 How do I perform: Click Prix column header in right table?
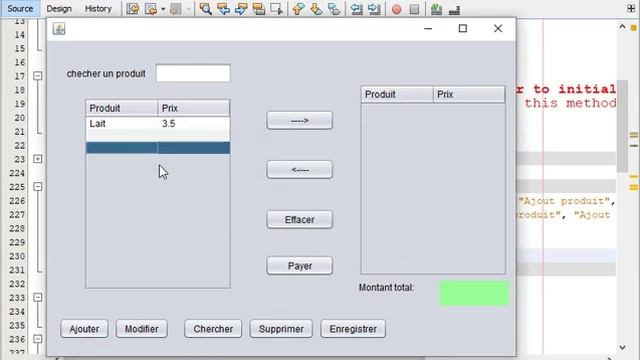tap(469, 94)
